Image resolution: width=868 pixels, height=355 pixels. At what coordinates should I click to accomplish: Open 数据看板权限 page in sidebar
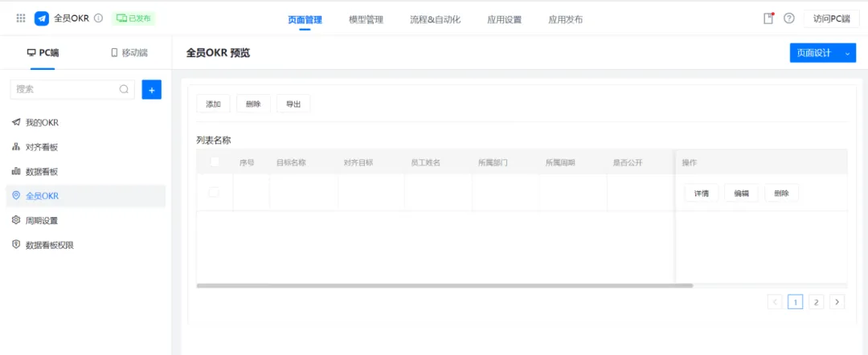(86, 244)
